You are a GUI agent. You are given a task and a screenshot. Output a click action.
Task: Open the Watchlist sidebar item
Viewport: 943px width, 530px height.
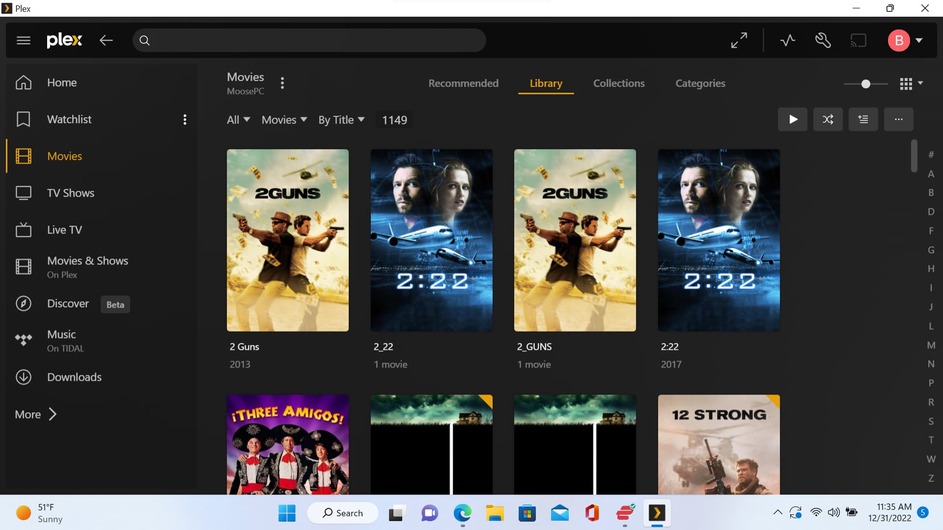(x=69, y=119)
